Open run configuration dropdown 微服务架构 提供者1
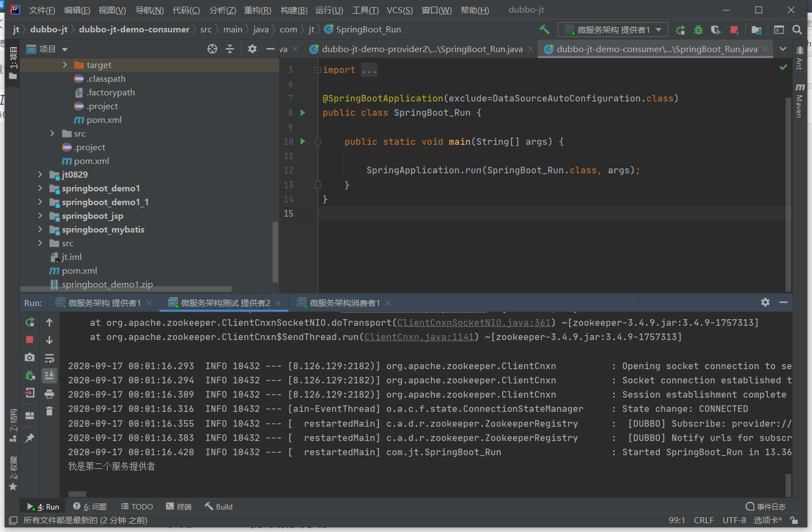The height and width of the screenshot is (532, 812). click(613, 30)
